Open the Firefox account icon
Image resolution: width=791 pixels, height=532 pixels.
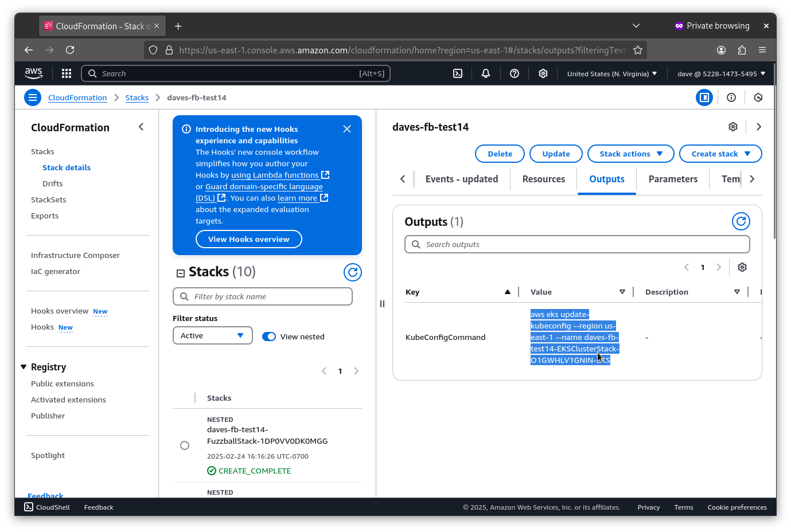point(721,50)
